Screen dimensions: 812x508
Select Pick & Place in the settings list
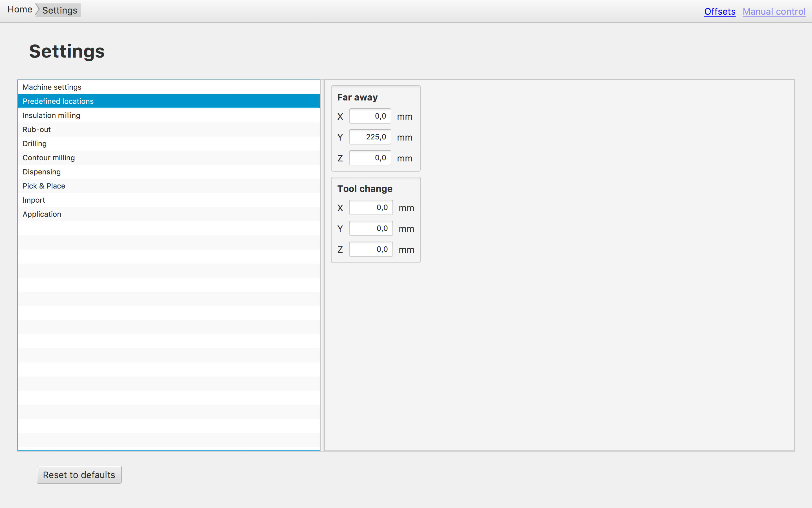click(x=169, y=186)
